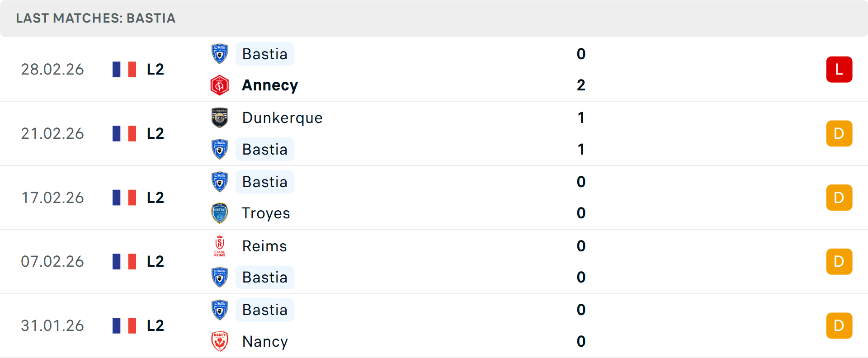The image size is (868, 358).
Task: Click the D badge for the Dunkerque match
Action: pos(839,133)
